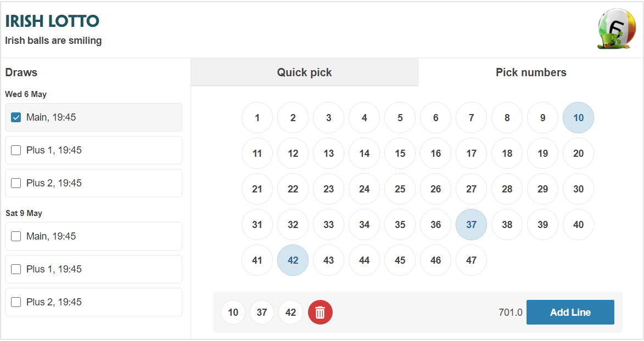This screenshot has width=644, height=341.
Task: Check Plus 2, 19:45 under Sat 9 May
Action: [15, 302]
